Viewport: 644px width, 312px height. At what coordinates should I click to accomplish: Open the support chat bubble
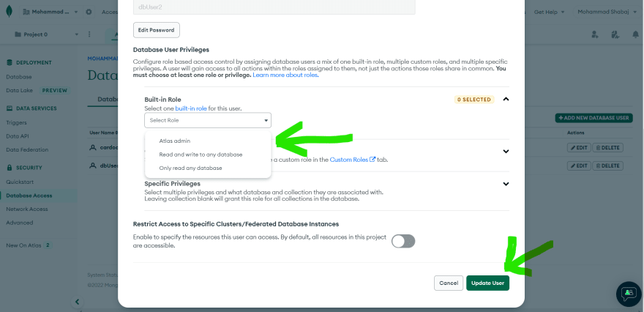629,294
